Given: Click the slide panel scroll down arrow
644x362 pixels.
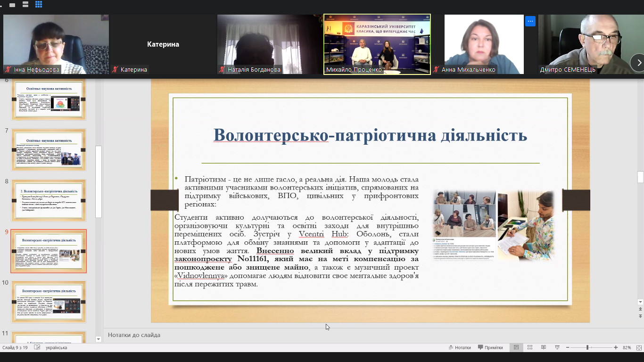Looking at the screenshot, I should tap(98, 339).
